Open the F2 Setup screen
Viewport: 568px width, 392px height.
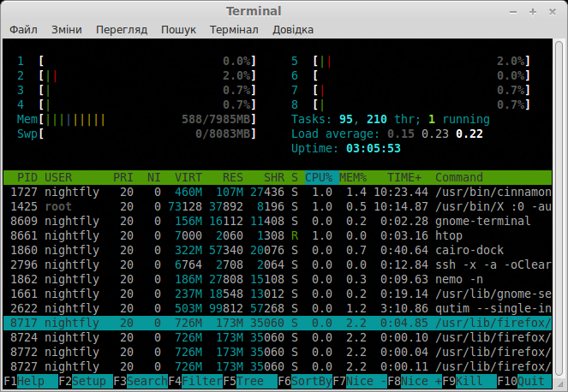point(86,381)
